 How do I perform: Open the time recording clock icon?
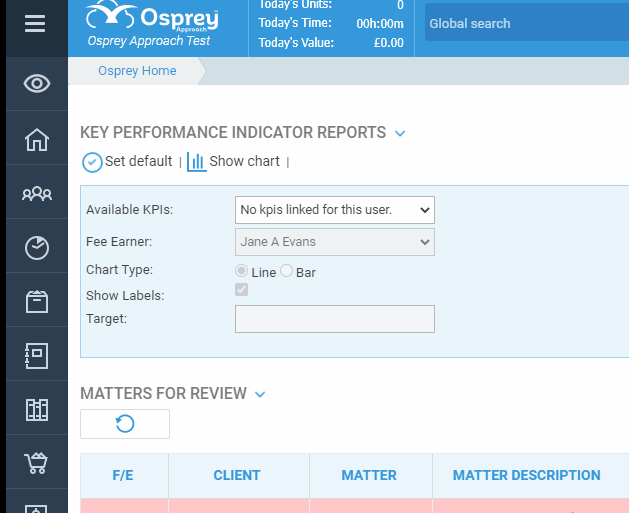point(37,248)
